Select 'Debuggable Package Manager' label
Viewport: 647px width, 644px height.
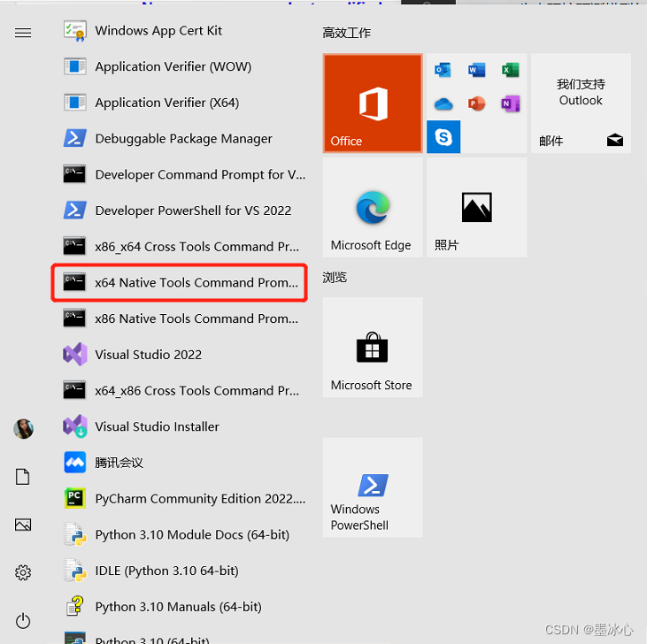coord(183,139)
